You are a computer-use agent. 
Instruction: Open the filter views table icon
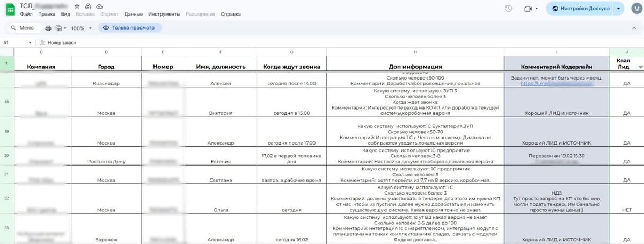(x=58, y=28)
